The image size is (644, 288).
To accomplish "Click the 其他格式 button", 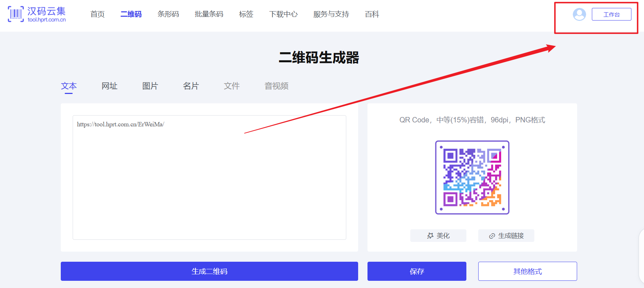I will [x=527, y=271].
